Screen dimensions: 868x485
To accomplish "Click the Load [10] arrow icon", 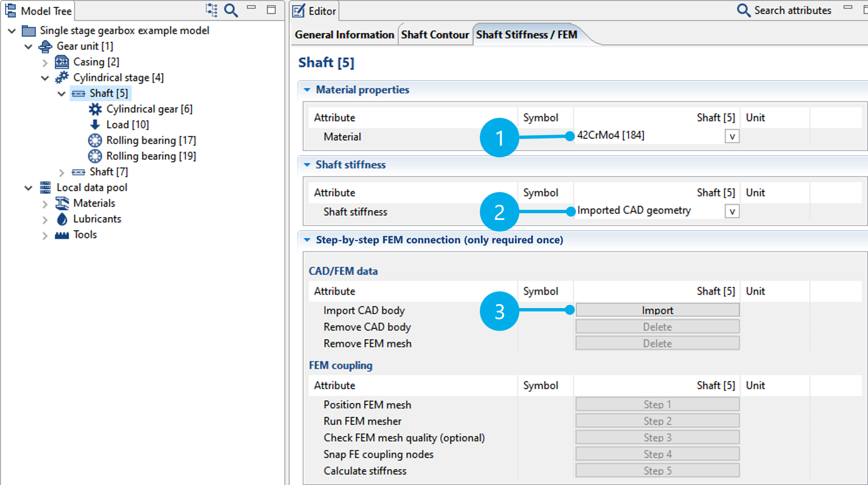I will tap(95, 124).
